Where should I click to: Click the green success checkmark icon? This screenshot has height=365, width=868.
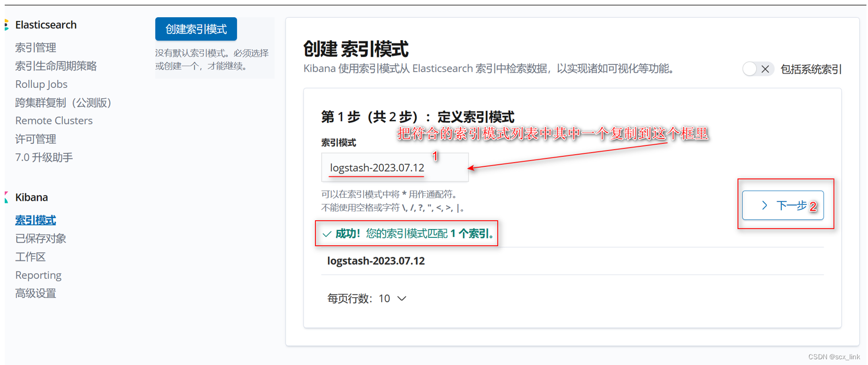(x=327, y=234)
